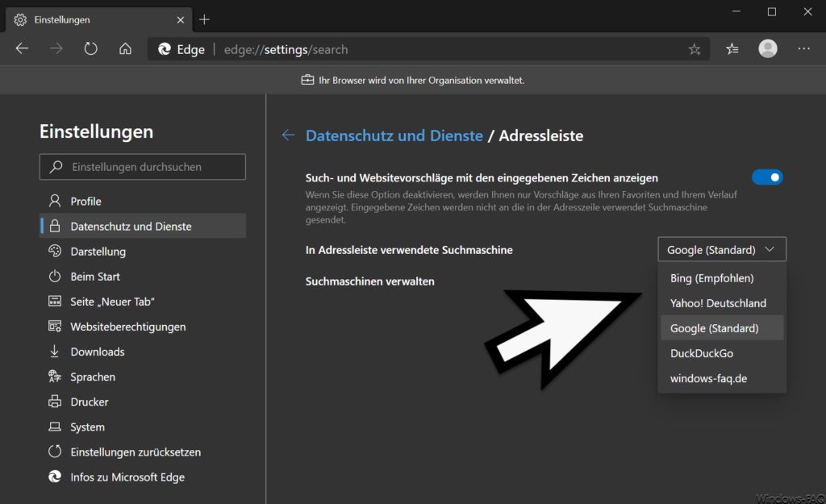Click the Edge logo in address bar
826x504 pixels.
click(165, 49)
